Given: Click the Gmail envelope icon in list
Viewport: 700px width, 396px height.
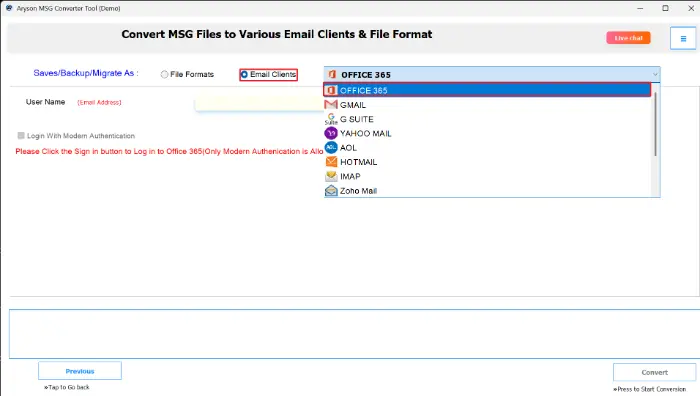Looking at the screenshot, I should click(x=331, y=104).
